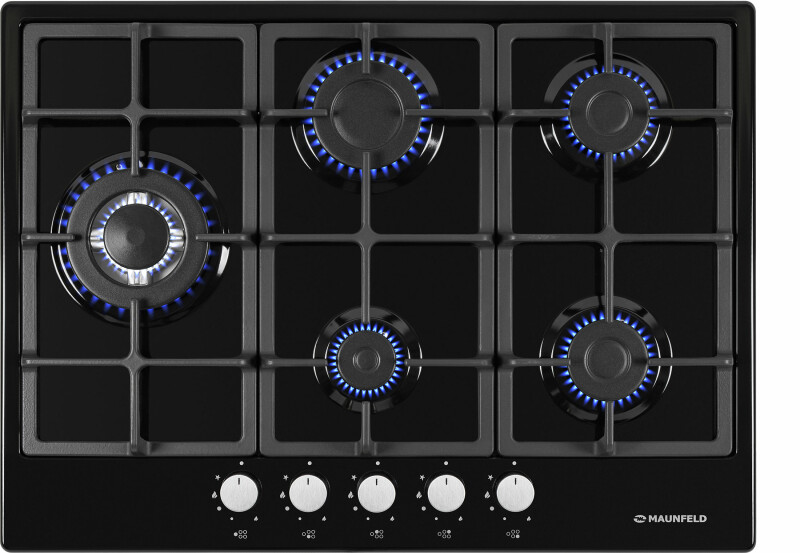Click the second control knob from left

(308, 493)
